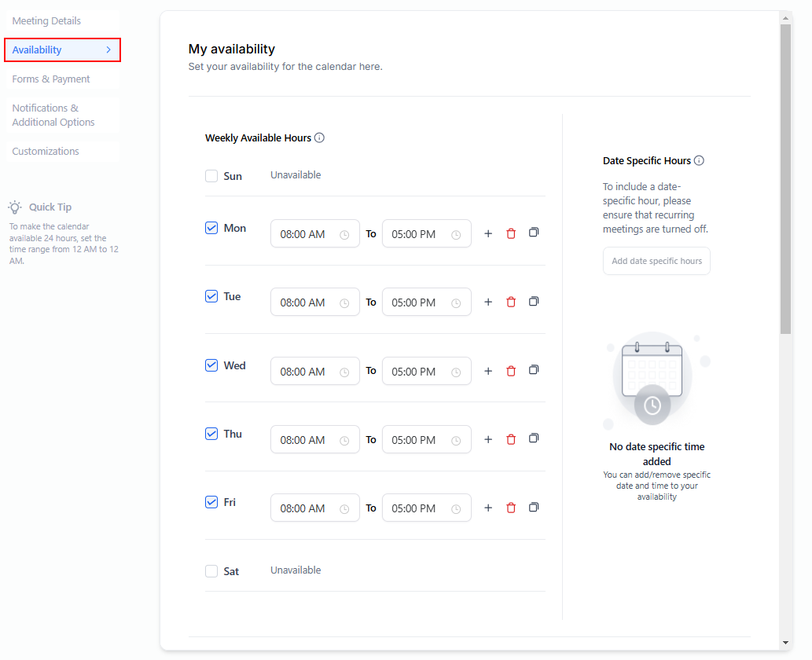Click the down arrow on the vertical scrollbar

click(x=785, y=643)
